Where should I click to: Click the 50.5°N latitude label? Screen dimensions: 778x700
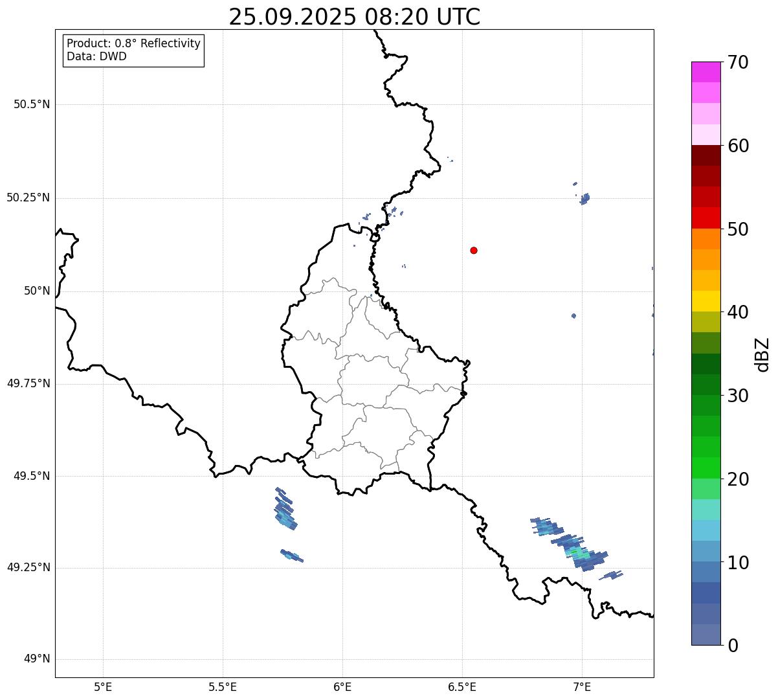point(32,104)
